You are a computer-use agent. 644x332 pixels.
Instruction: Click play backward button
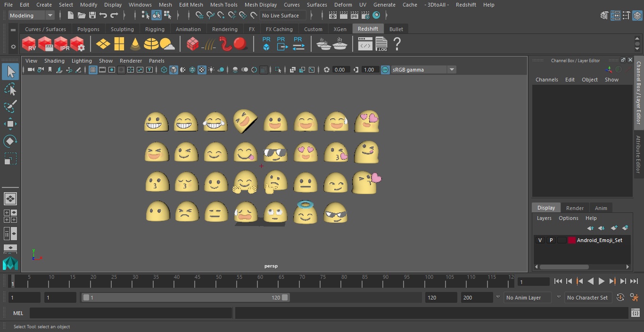point(591,281)
